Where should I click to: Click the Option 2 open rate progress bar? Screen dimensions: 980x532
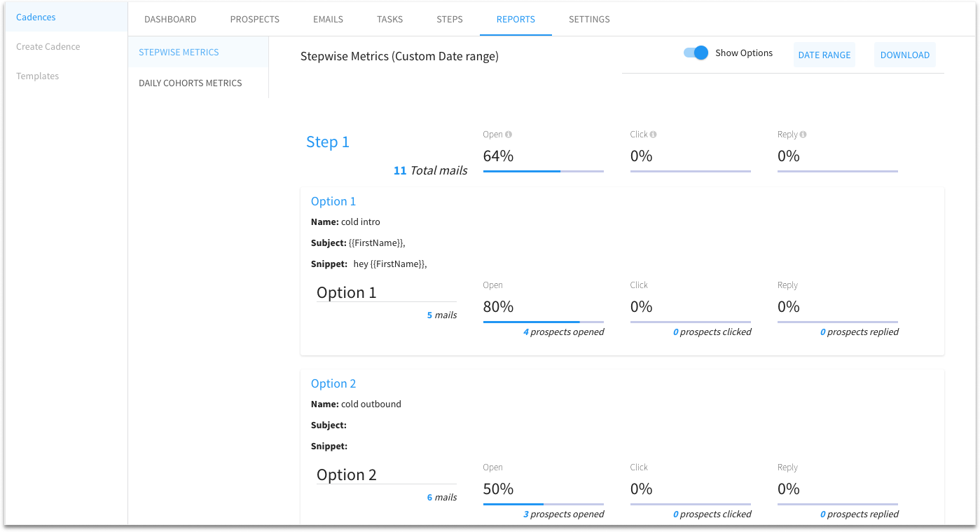544,504
